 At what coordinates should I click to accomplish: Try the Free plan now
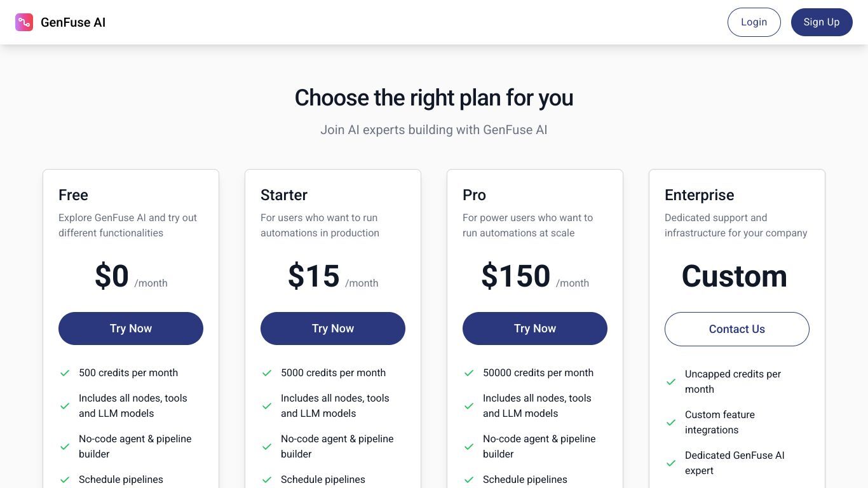[131, 329]
